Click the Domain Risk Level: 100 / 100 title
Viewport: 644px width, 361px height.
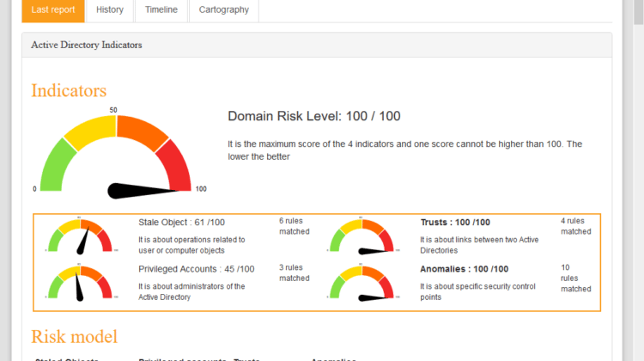[314, 116]
